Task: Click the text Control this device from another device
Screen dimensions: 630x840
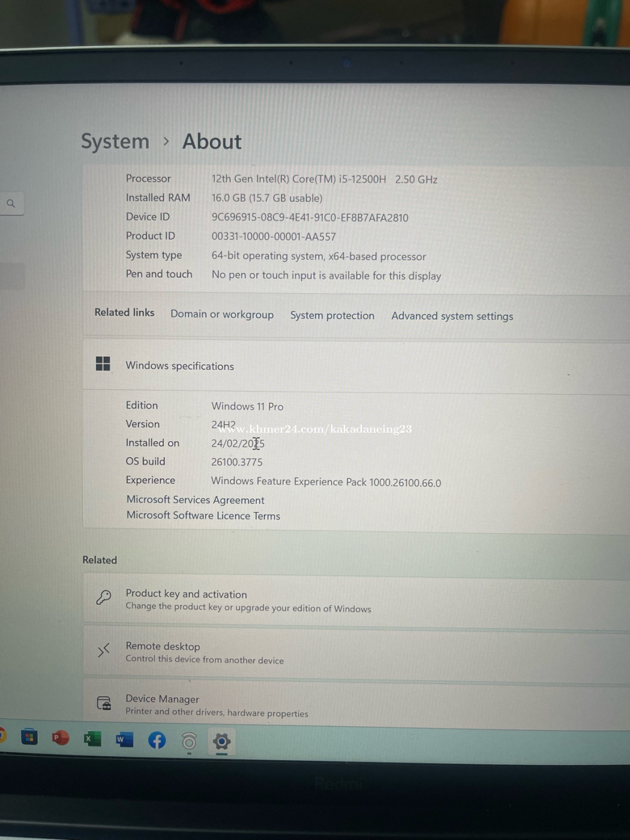Action: click(205, 659)
